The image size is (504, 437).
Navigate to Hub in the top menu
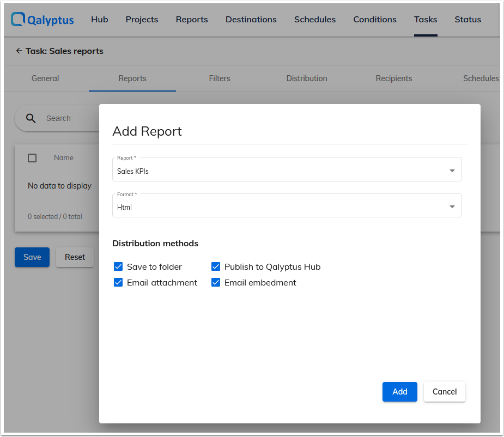(99, 20)
